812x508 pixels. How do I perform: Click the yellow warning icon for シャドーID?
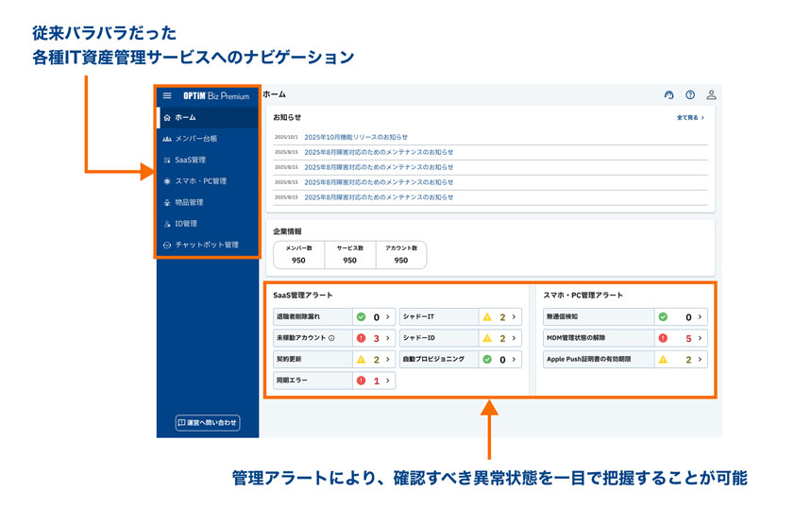click(487, 338)
